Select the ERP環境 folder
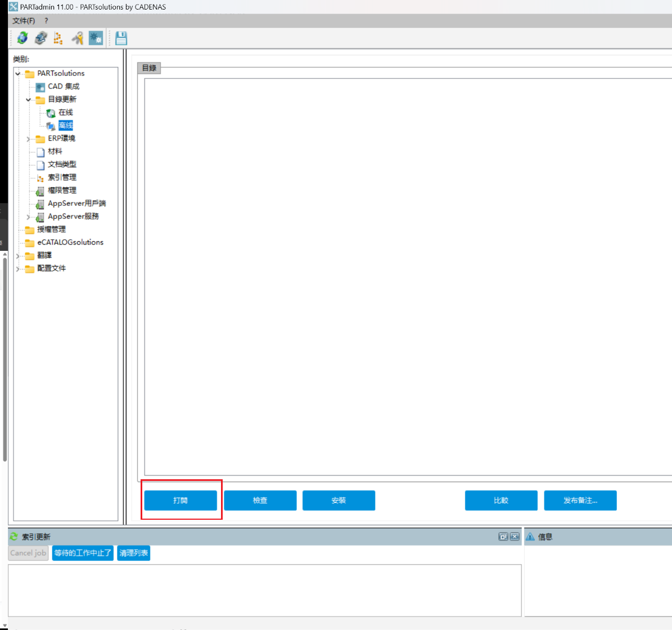The image size is (672, 630). tap(61, 138)
